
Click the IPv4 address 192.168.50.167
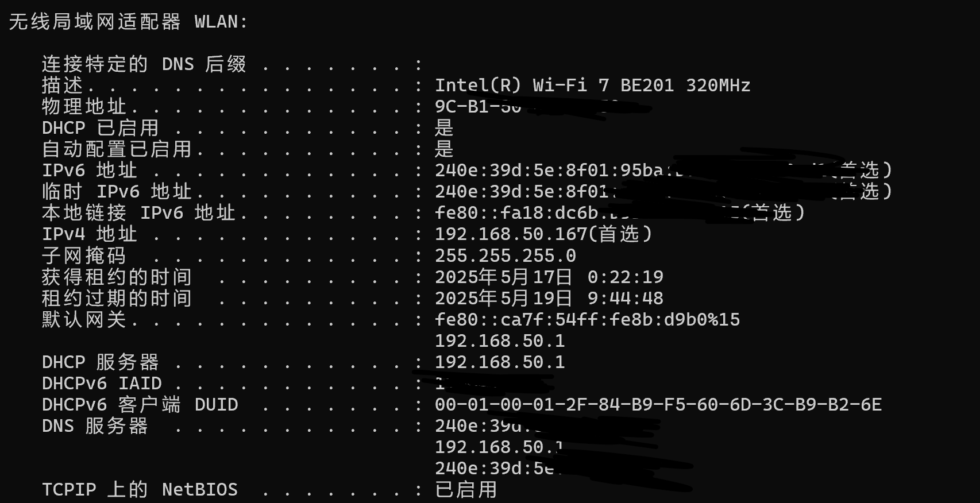pos(511,234)
